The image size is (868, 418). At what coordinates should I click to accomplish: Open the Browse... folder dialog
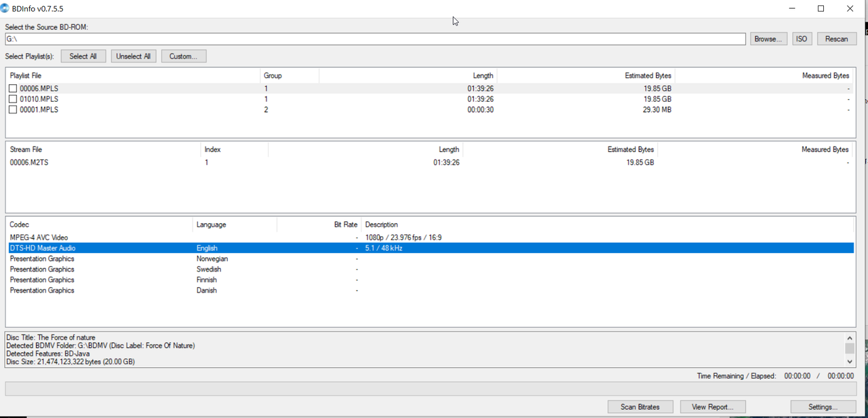point(768,39)
